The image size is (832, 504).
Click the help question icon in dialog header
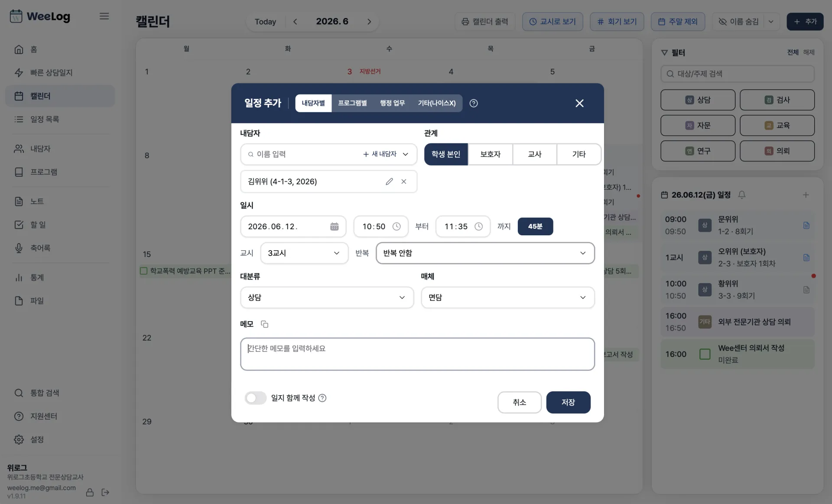pos(474,103)
